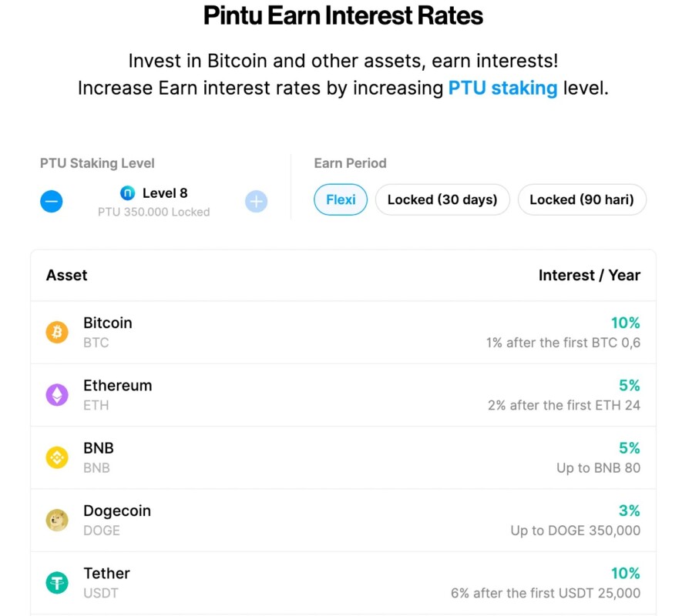Click the Bitcoin asset name

[x=108, y=323]
